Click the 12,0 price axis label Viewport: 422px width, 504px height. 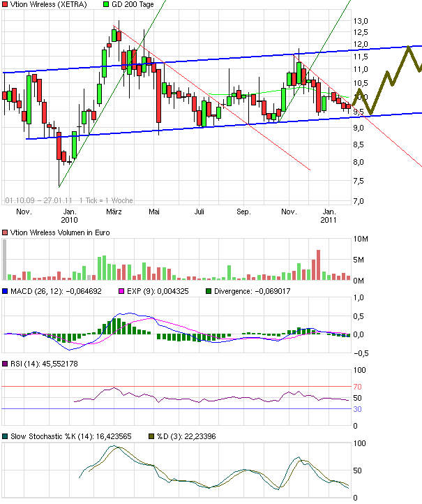tap(361, 44)
